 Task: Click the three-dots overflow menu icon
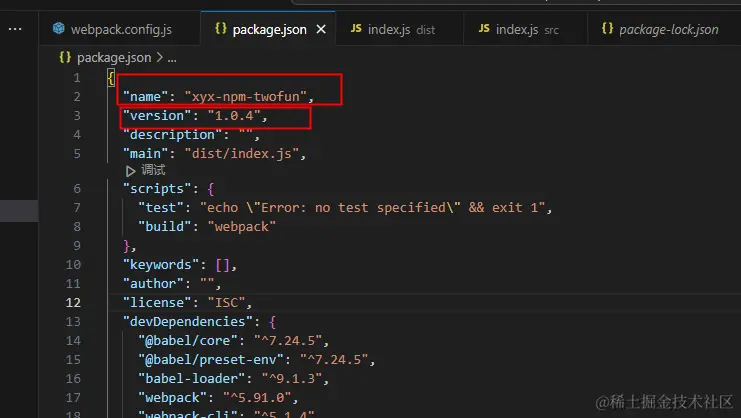point(15,29)
